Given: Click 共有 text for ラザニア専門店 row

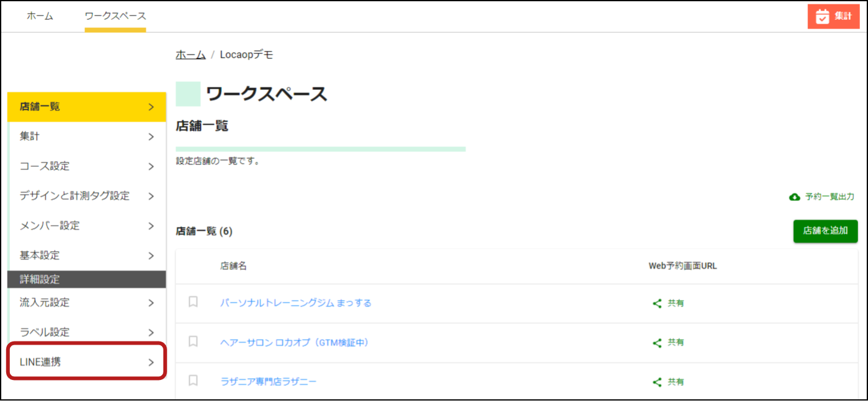Looking at the screenshot, I should pos(676,382).
